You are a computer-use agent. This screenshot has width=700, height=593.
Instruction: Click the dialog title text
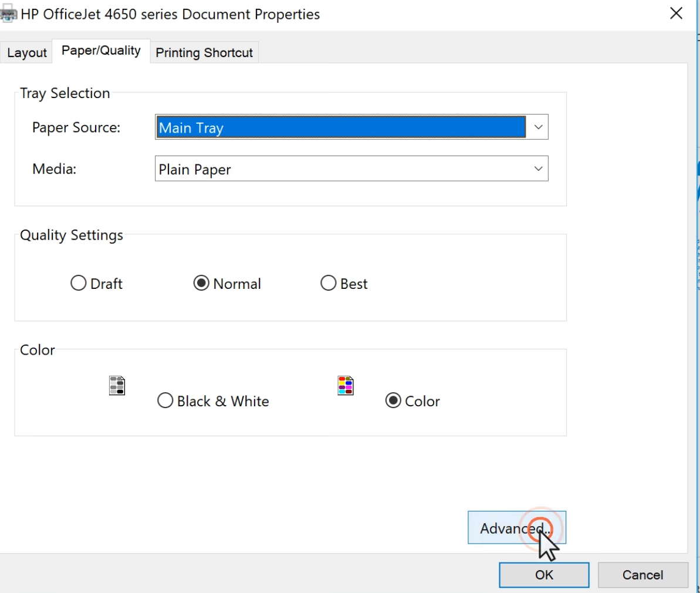(x=170, y=14)
